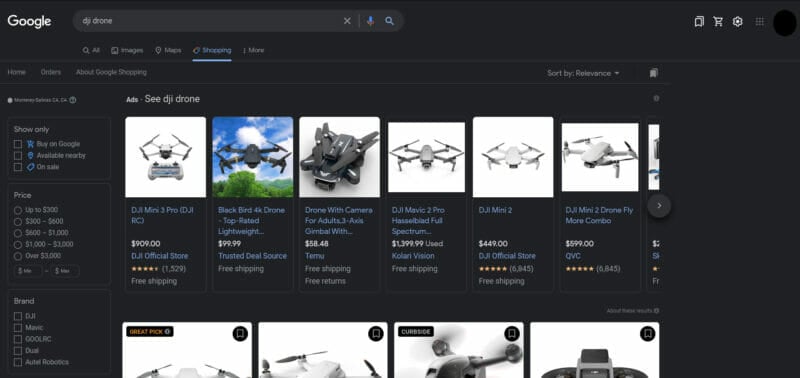
Task: Click the Max price input field
Action: click(65, 271)
